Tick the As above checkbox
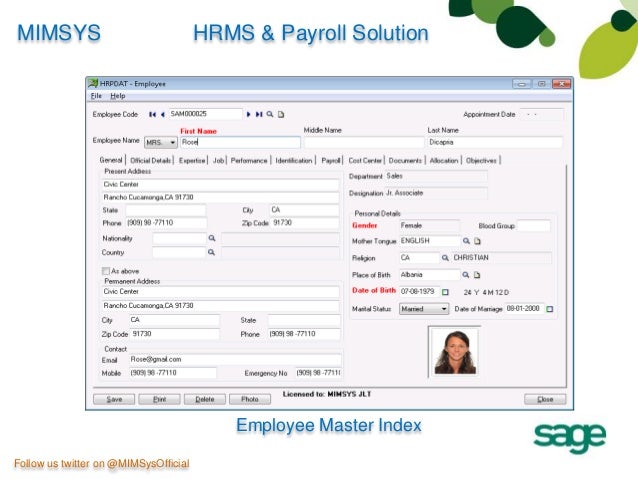Viewport: 638px width, 479px height. (x=106, y=271)
